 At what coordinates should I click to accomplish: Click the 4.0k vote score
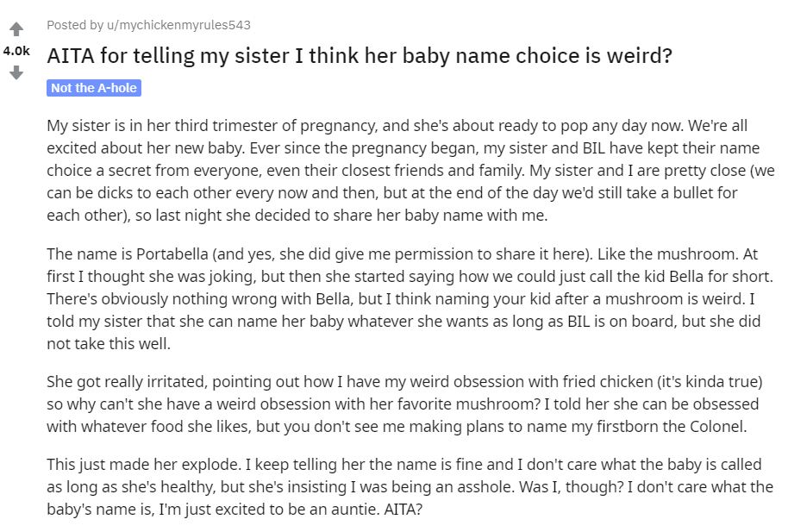[x=16, y=51]
